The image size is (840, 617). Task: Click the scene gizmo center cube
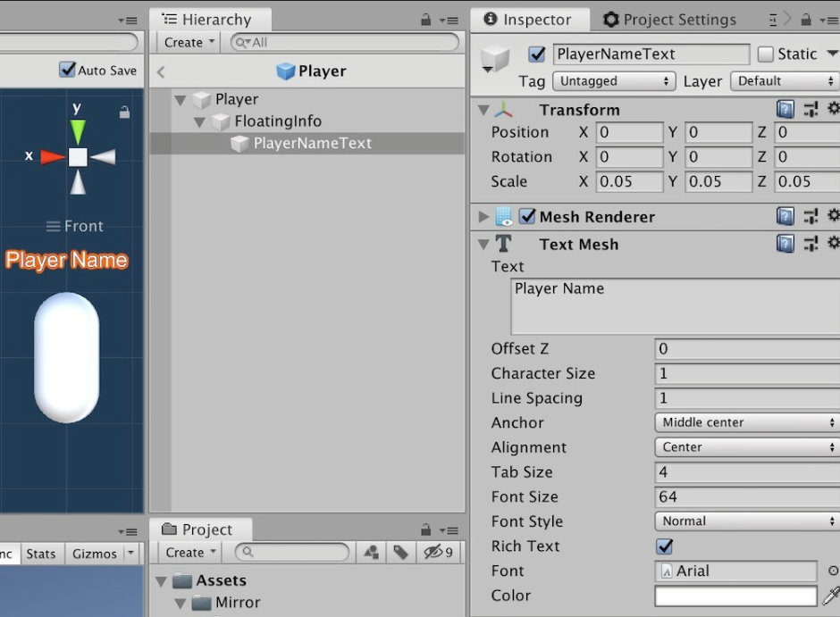[78, 157]
